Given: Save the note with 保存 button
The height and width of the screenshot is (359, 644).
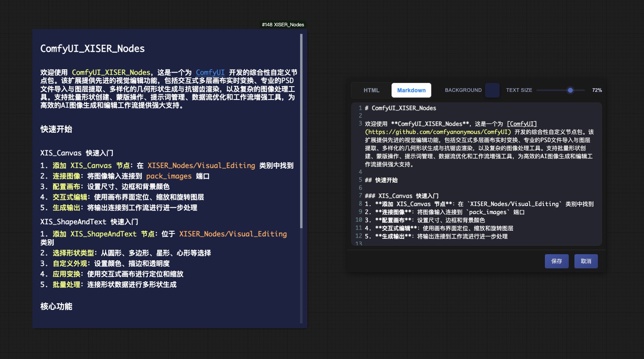Looking at the screenshot, I should coord(557,261).
